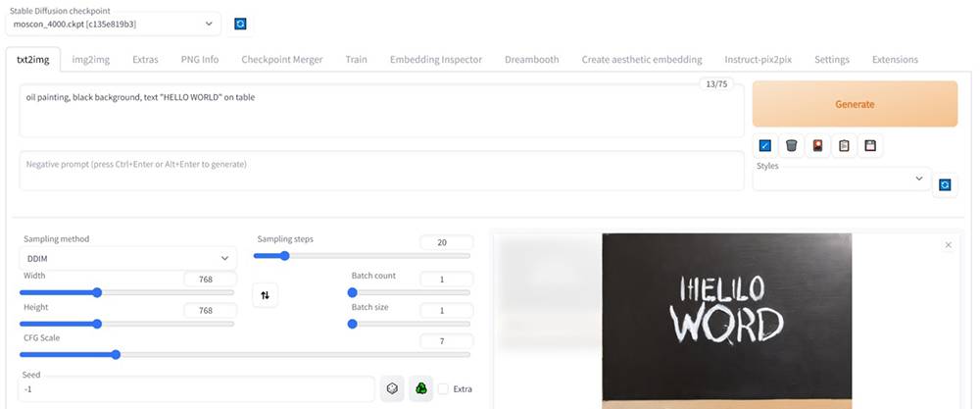Open the Stable Diffusion checkpoint dropdown

pos(113,24)
